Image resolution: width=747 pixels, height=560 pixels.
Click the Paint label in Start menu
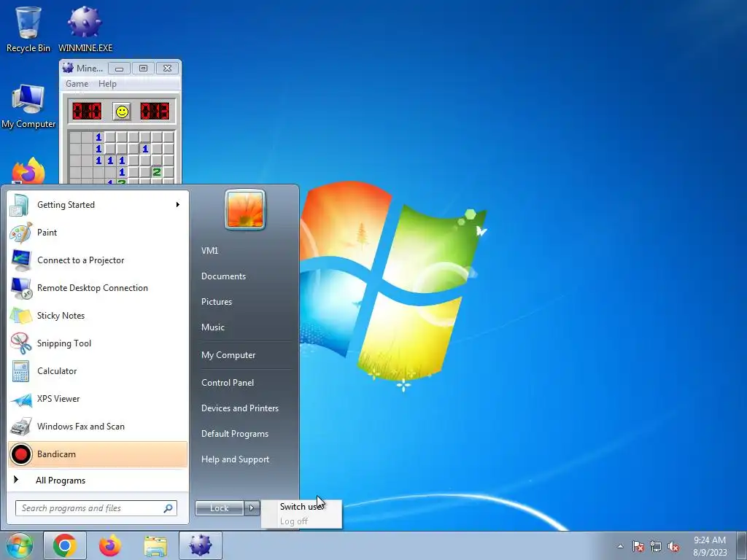47,233
